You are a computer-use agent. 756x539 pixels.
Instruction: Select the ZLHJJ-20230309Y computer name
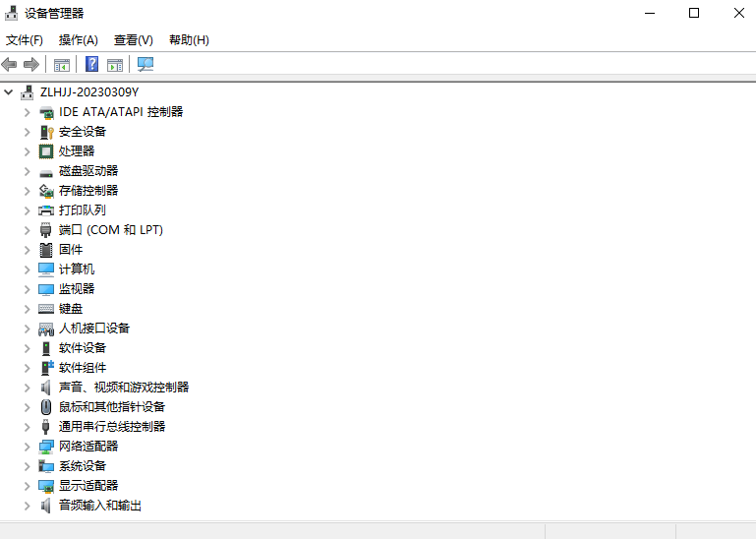pos(89,92)
